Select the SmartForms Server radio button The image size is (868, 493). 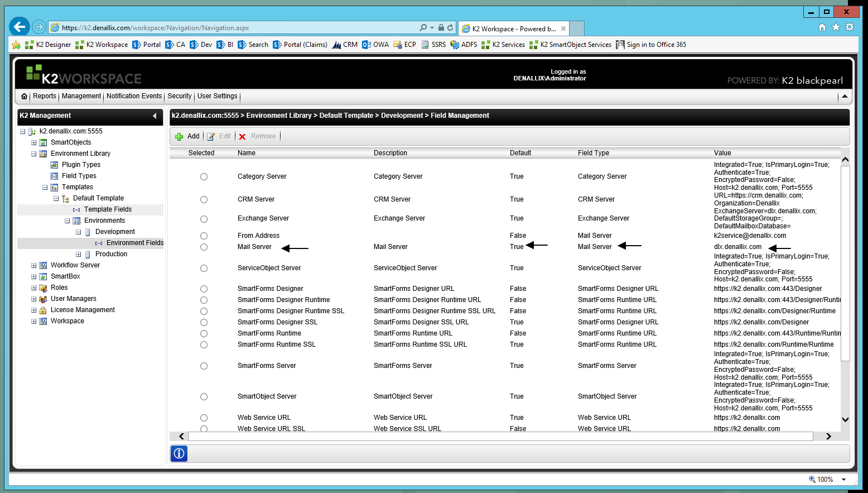coord(204,366)
